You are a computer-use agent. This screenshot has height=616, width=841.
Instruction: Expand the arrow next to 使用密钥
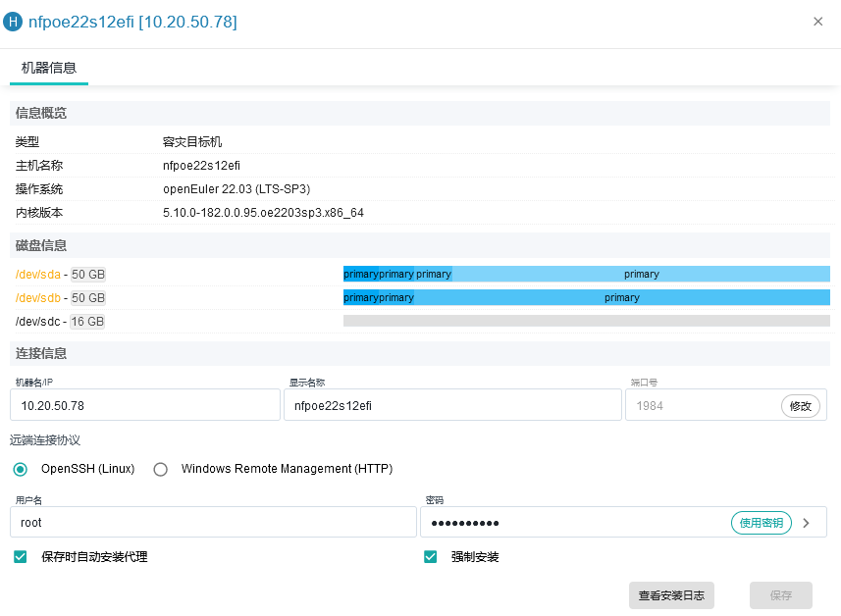tap(807, 523)
